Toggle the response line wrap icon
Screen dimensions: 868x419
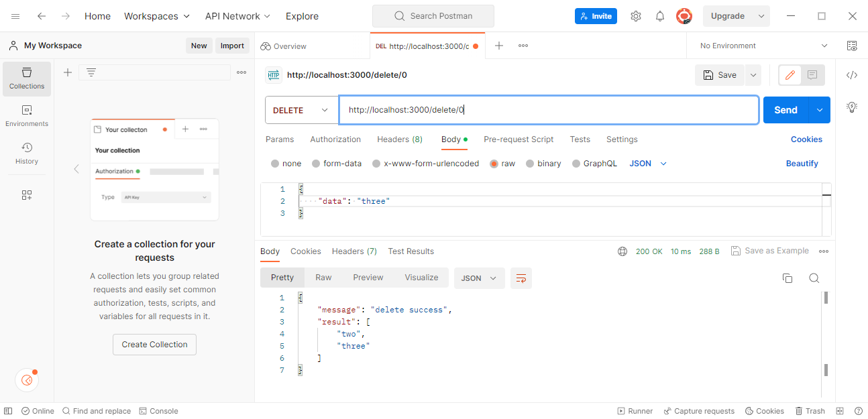[x=521, y=278]
